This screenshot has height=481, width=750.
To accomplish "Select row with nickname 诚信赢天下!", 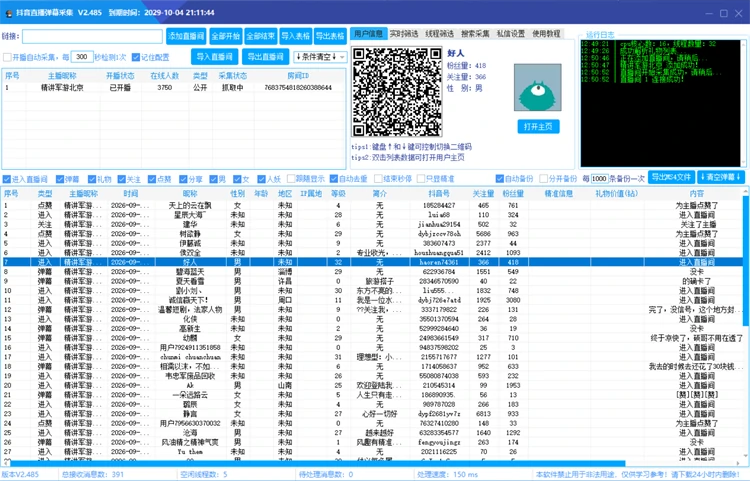I will point(372,300).
